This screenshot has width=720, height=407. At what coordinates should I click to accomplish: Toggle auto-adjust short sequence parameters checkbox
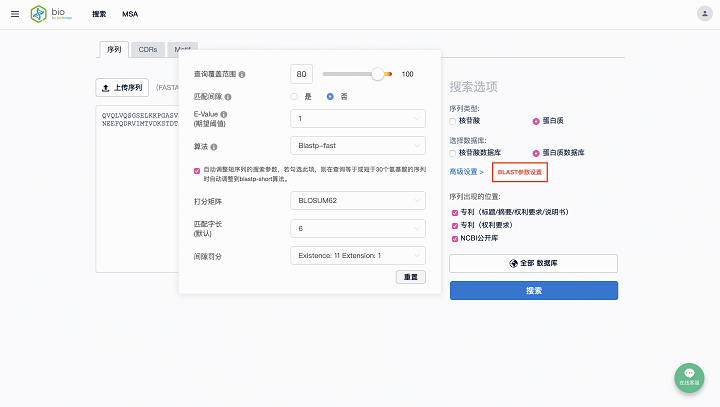pyautogui.click(x=197, y=170)
